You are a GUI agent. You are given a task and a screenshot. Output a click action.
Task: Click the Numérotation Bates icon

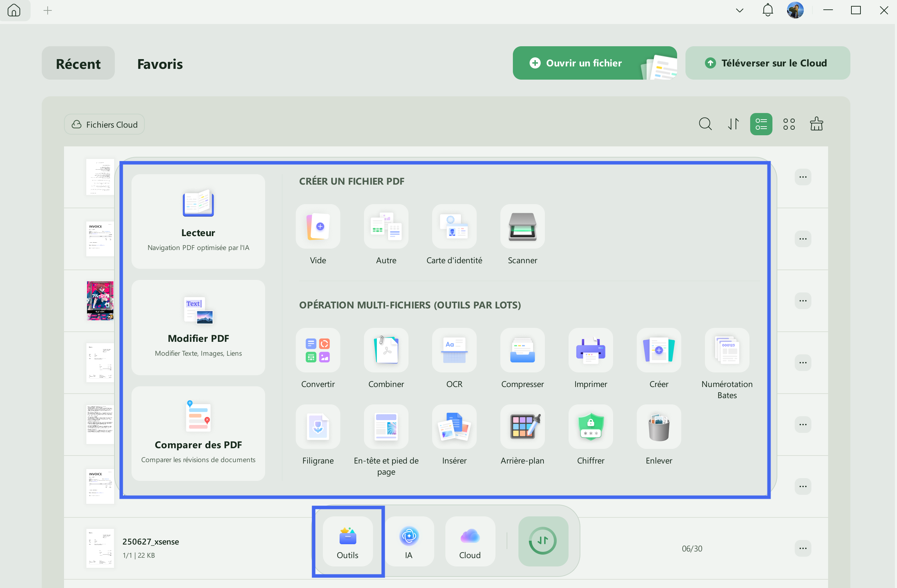(x=727, y=350)
